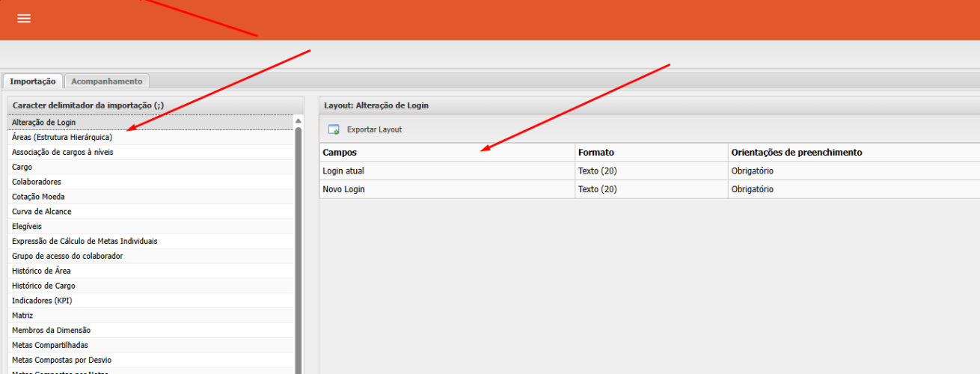
Task: Click the Exportar Layout button label
Action: 374,129
